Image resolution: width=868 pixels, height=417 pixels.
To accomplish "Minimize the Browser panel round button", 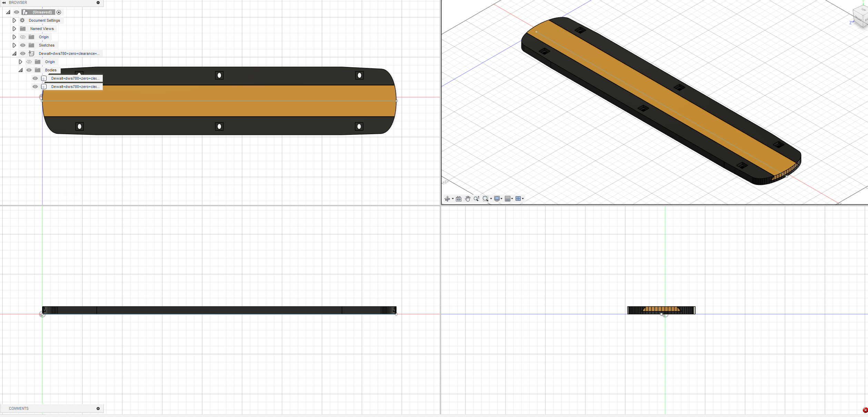I will [98, 2].
